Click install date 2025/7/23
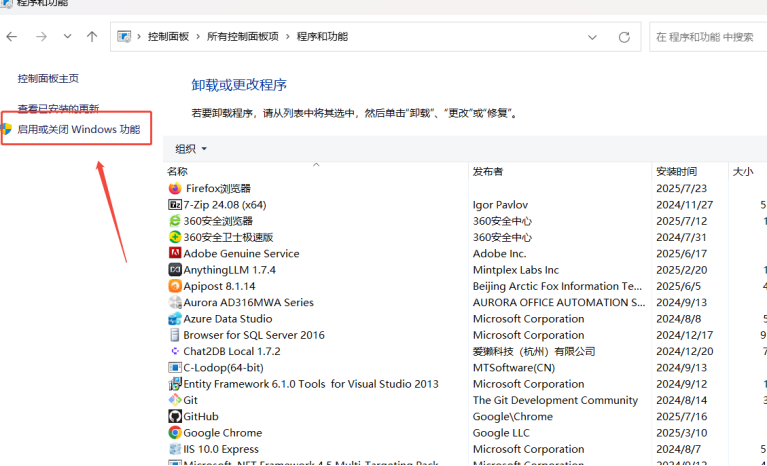Screen dimensions: 767x466 click(x=681, y=188)
